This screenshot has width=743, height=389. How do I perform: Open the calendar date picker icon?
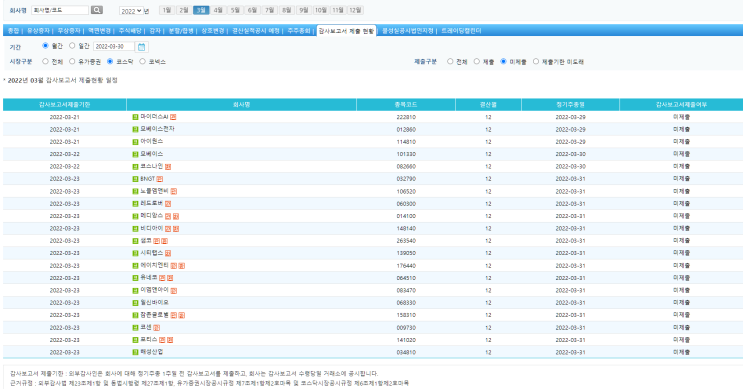pyautogui.click(x=141, y=46)
